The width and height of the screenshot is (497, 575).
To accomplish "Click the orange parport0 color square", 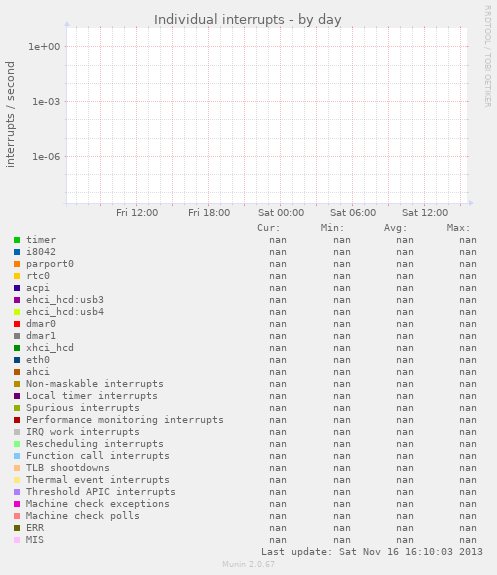I will (17, 264).
